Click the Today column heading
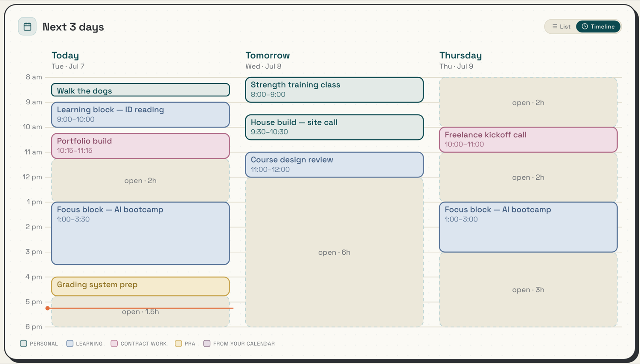 point(65,55)
